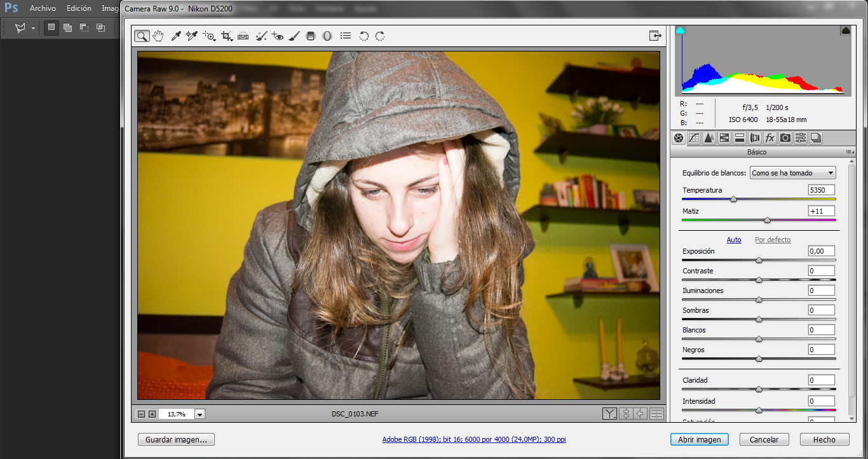The width and height of the screenshot is (868, 459).
Task: Select the Zoom tool in Camera Raw
Action: tap(141, 36)
